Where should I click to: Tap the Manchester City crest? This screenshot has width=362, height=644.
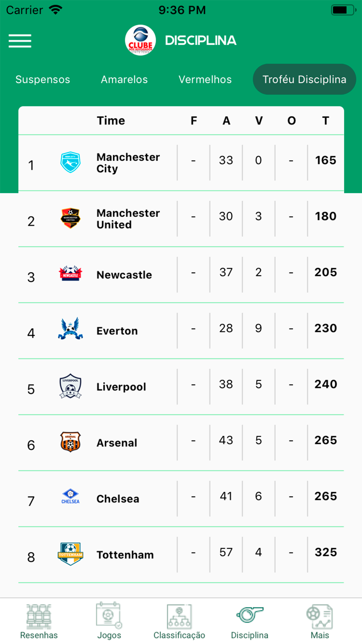click(x=70, y=162)
